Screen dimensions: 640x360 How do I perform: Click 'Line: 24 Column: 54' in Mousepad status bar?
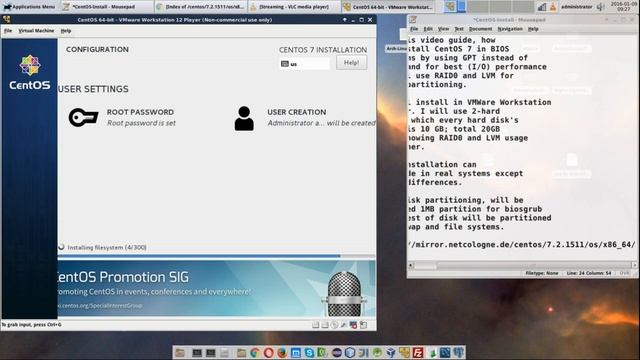coord(589,273)
